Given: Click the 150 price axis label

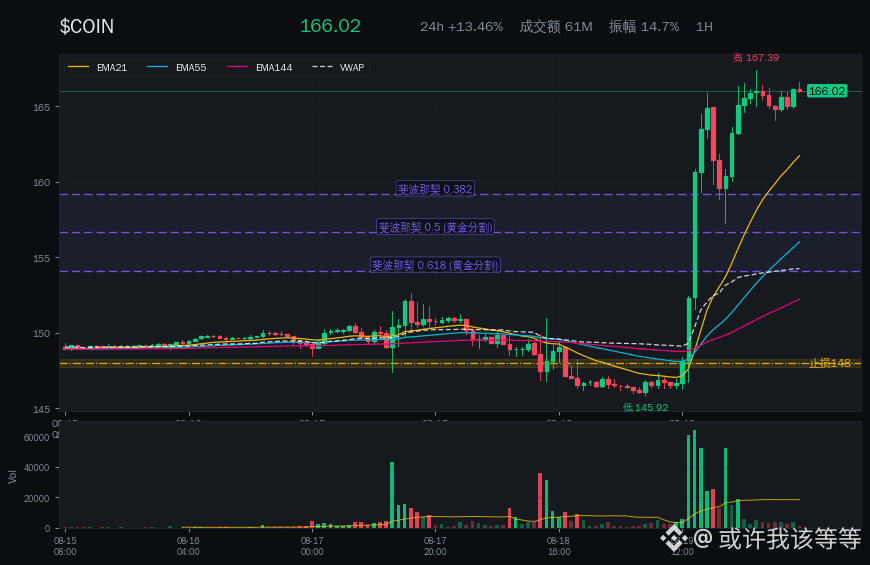Looking at the screenshot, I should click(x=41, y=334).
